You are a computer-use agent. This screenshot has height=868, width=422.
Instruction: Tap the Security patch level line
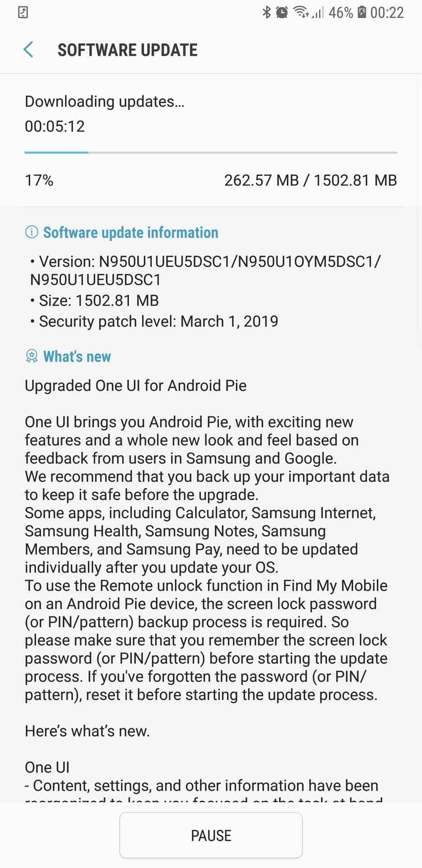pos(154,321)
